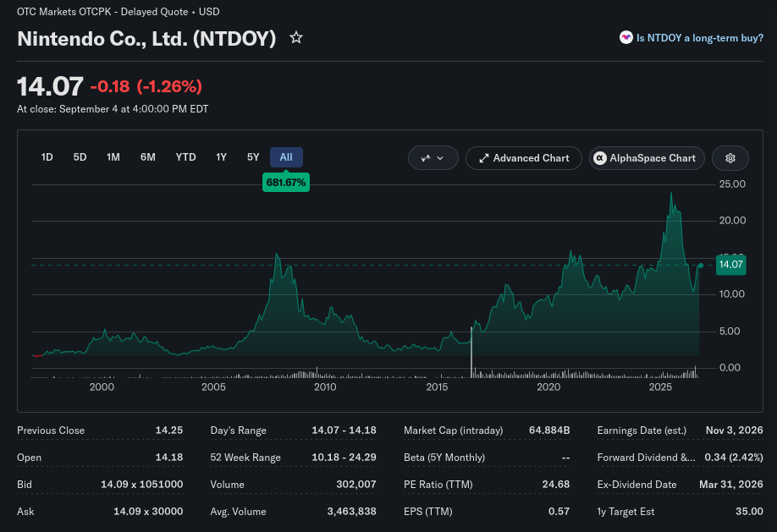The image size is (777, 532).
Task: Open the Advanced Chart button
Action: [x=523, y=158]
